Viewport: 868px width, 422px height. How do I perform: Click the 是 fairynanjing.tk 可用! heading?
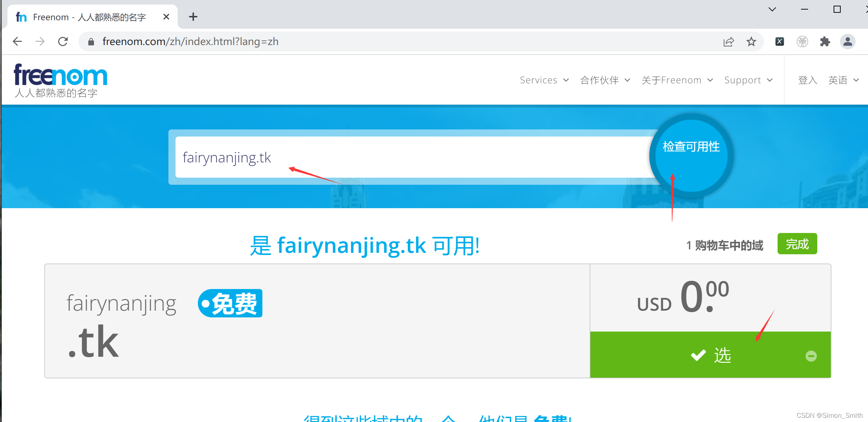365,246
